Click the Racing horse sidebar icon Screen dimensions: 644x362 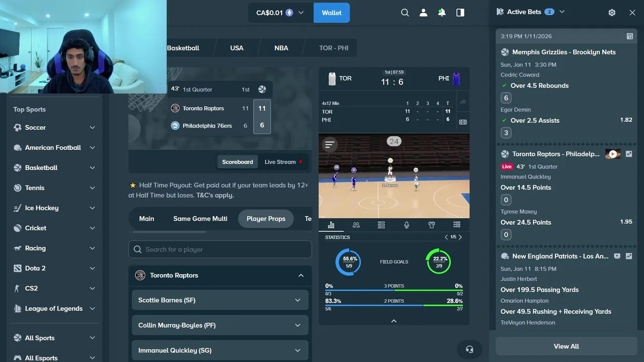[x=18, y=248]
